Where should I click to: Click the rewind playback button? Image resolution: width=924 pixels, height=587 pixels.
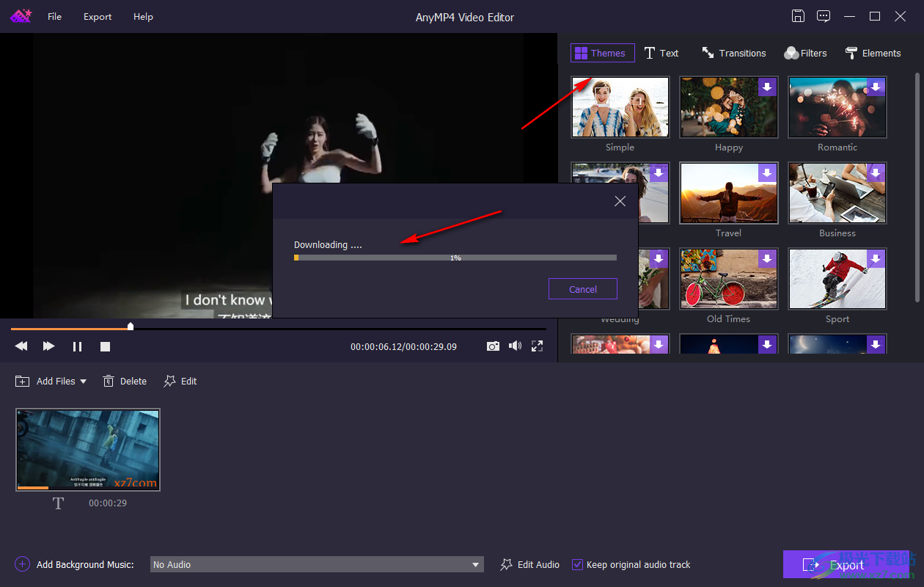21,346
